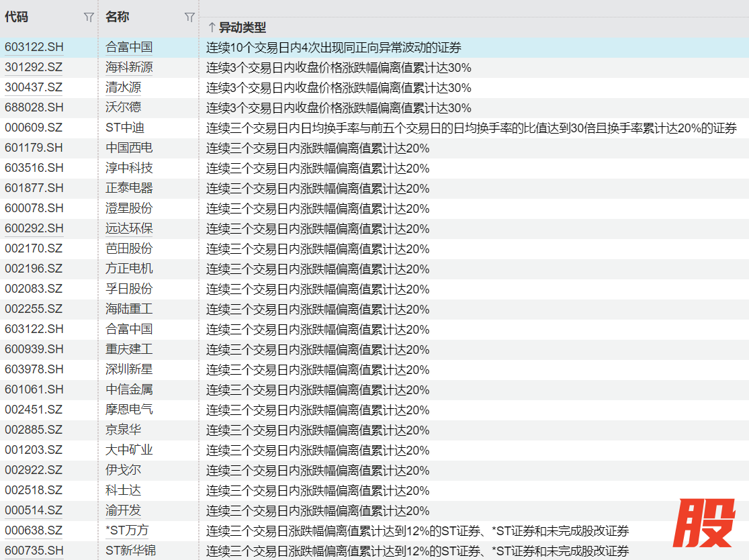Image resolution: width=749 pixels, height=560 pixels.
Task: Open the filter for 代码 column
Action: 89,17
